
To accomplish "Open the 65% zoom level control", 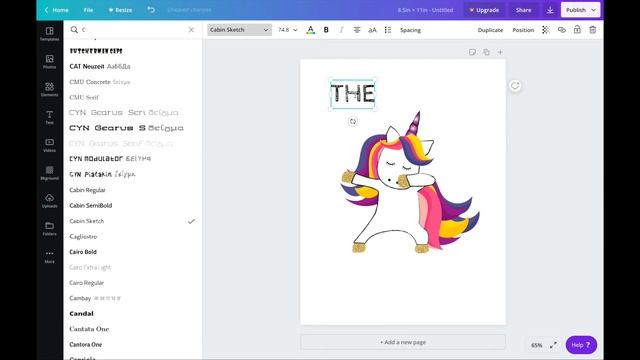I will tap(536, 345).
